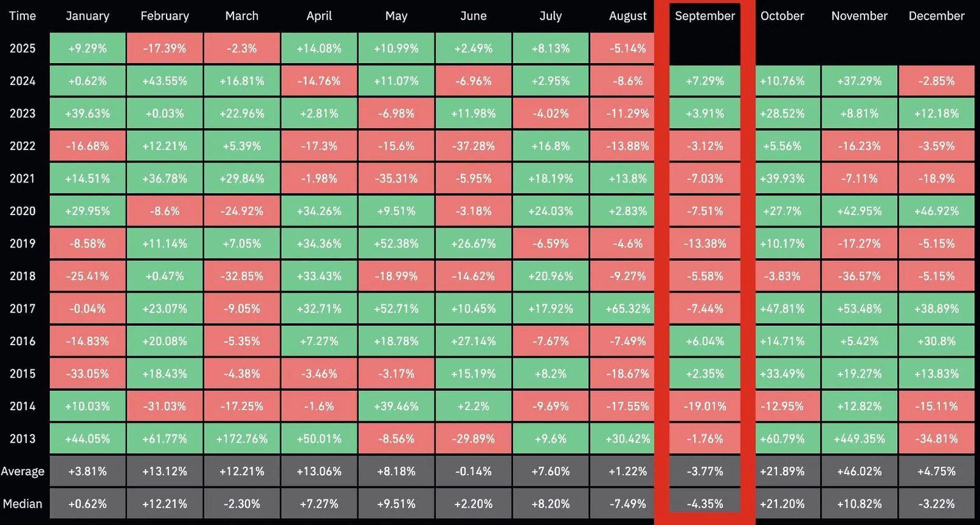980x525 pixels.
Task: Select the 2025 row label
Action: [22, 48]
